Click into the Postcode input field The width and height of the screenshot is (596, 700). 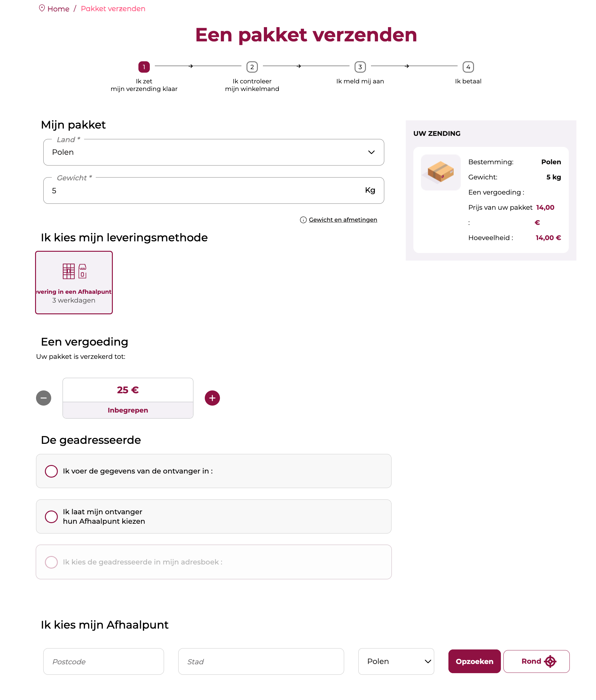pyautogui.click(x=103, y=661)
